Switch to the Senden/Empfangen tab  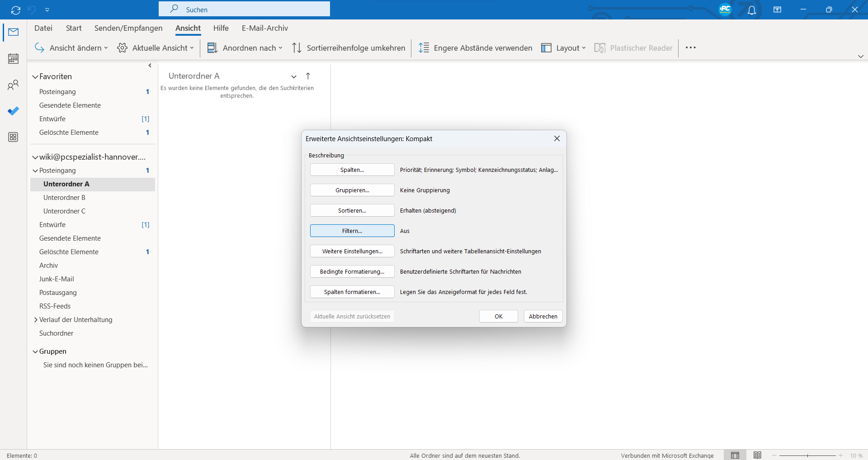click(x=128, y=28)
